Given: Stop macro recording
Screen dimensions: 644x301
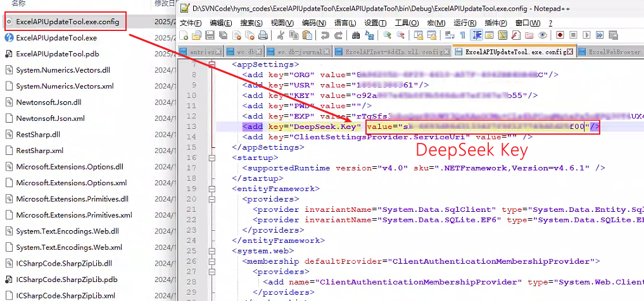Looking at the screenshot, I should coord(573,35).
